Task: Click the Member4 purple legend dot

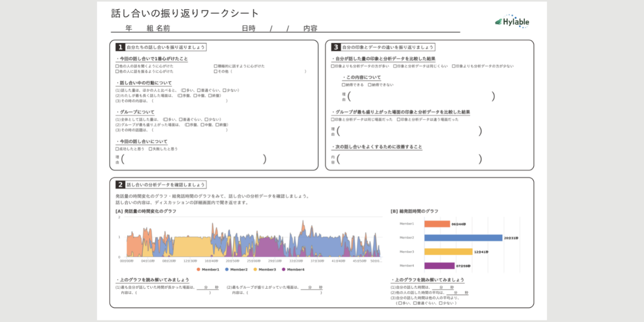Action: 284,269
